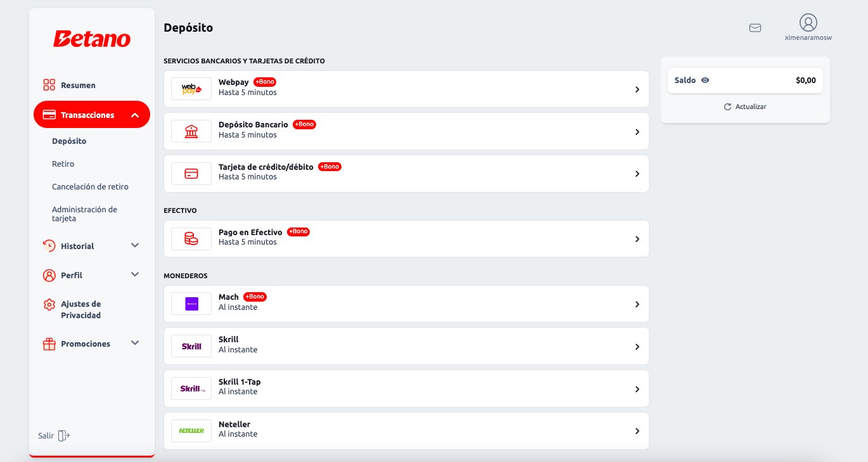868x462 pixels.
Task: Open Cancelación de retiro
Action: click(90, 186)
